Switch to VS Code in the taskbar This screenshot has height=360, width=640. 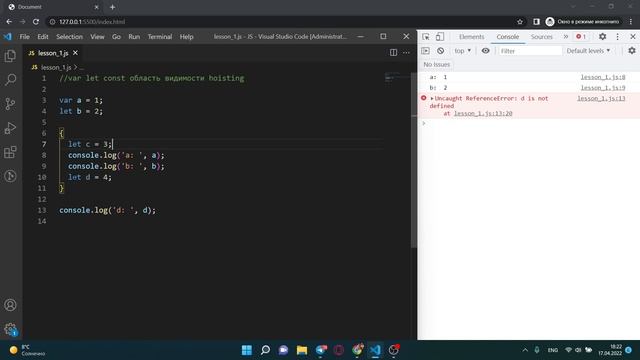tap(376, 350)
